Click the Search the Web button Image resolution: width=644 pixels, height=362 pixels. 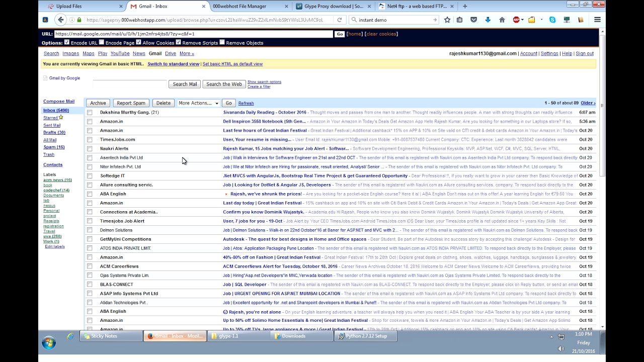pos(224,84)
